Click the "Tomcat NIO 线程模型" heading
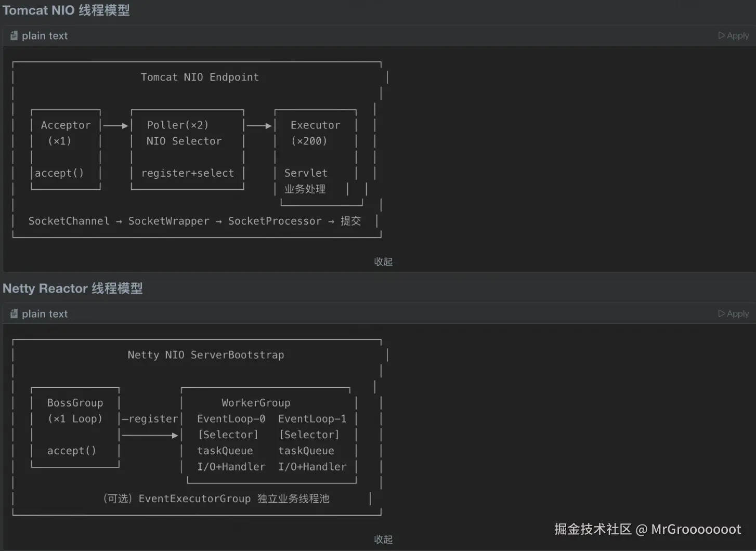The width and height of the screenshot is (756, 551). click(x=66, y=10)
